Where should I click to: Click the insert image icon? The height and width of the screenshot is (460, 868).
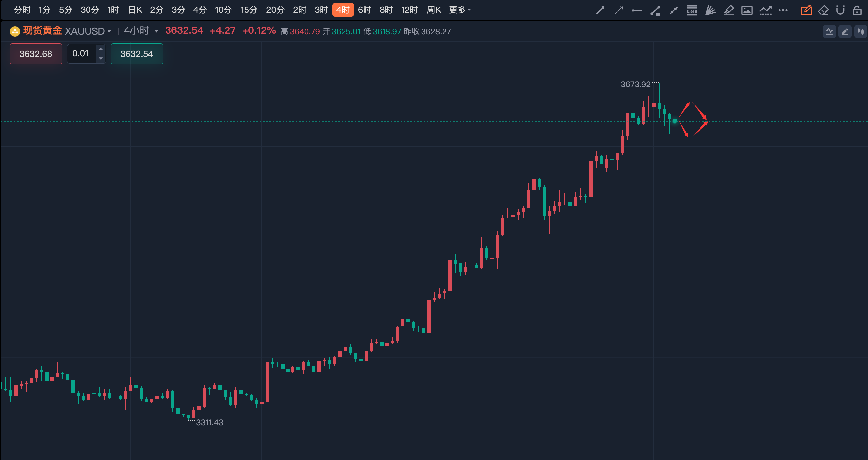(747, 10)
